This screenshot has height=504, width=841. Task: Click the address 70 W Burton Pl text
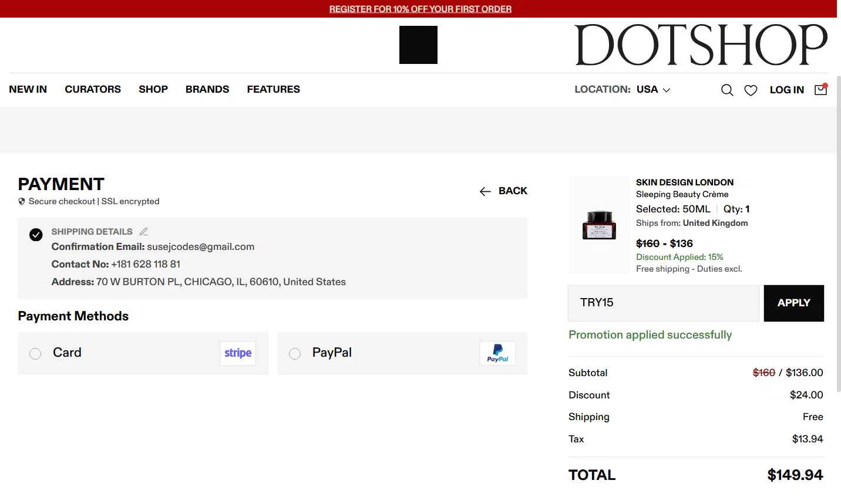(221, 282)
